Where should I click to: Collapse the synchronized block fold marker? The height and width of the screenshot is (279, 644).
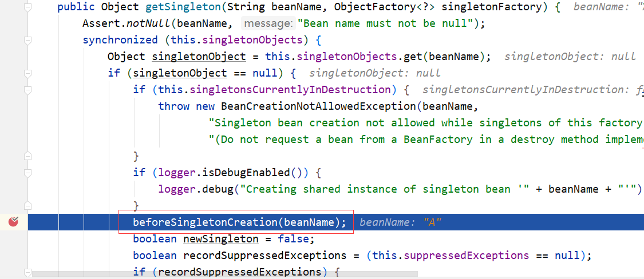pos(27,40)
